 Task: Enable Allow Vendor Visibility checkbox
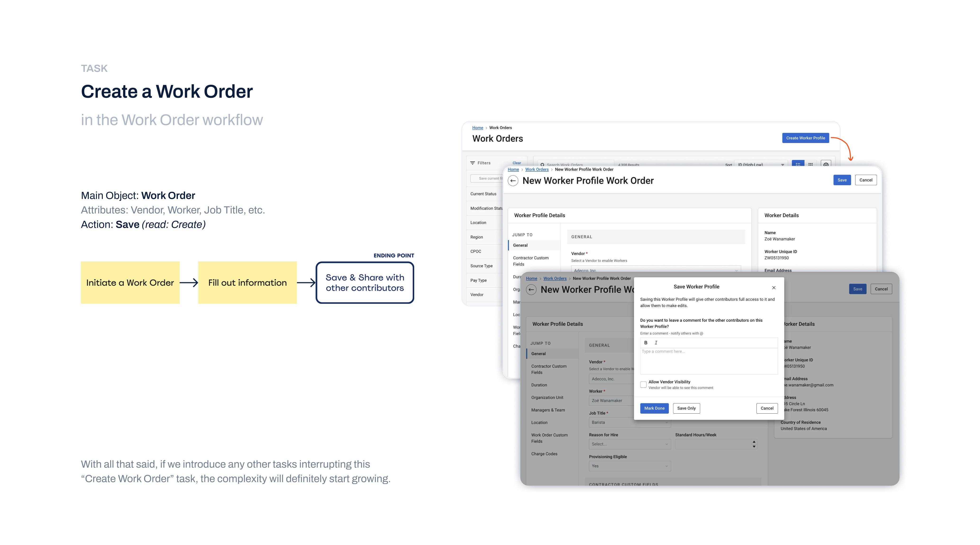[x=643, y=384]
